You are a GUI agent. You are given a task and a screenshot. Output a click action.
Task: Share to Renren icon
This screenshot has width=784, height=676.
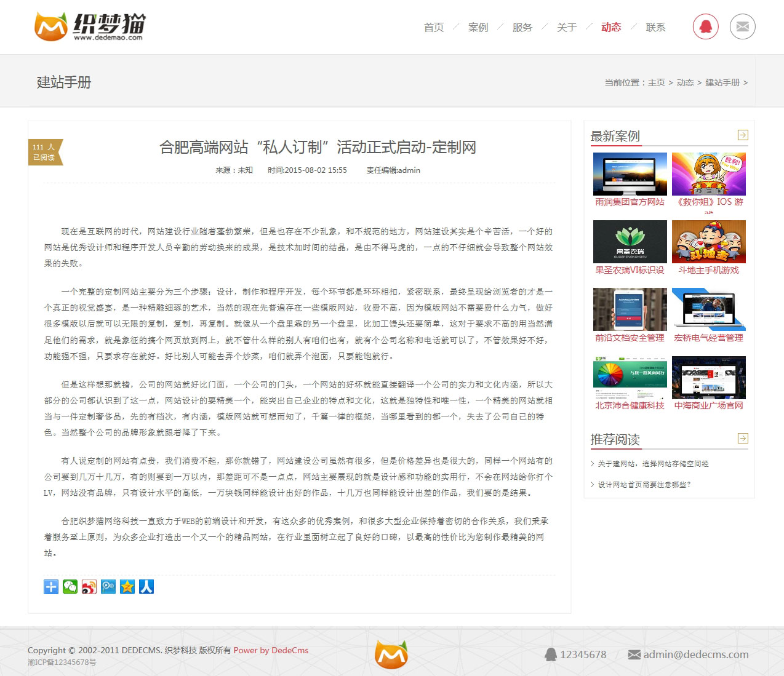146,587
